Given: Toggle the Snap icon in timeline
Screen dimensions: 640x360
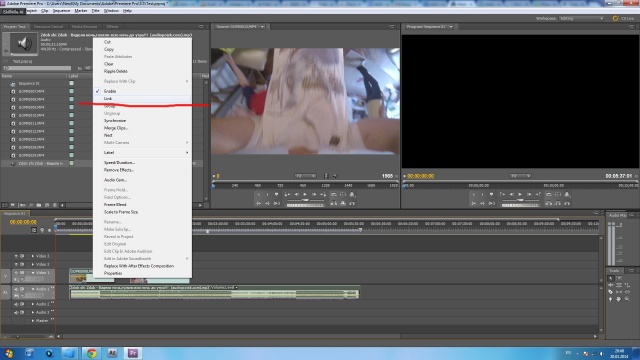Looking at the screenshot, I should 34,230.
